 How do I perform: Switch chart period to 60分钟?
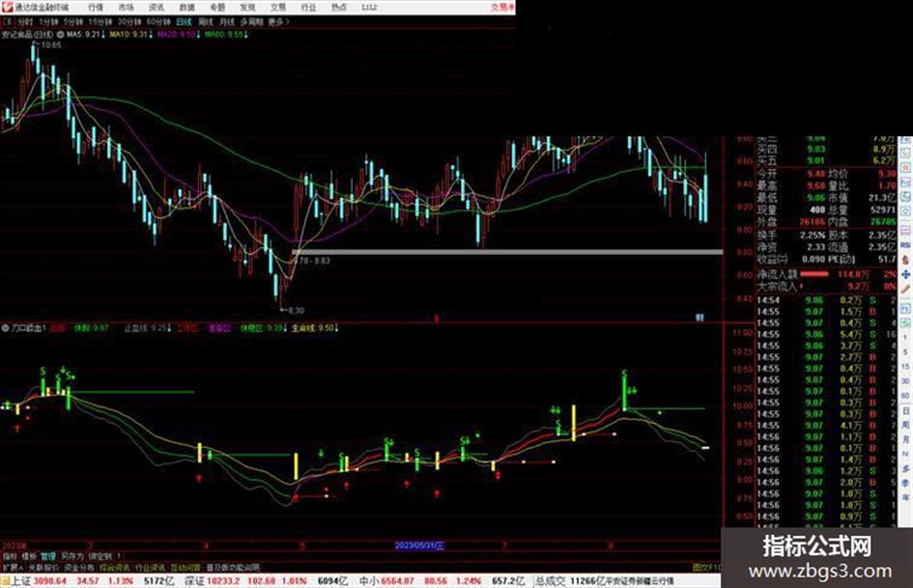point(157,21)
